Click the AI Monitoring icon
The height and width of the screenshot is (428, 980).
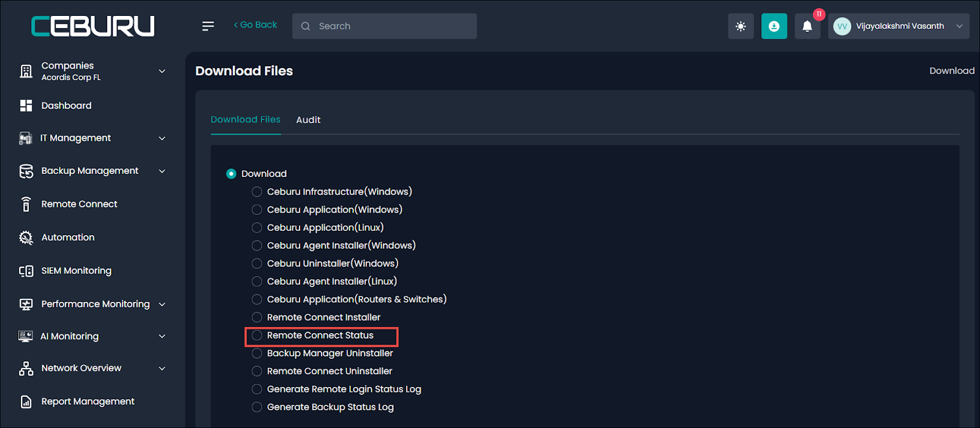point(26,336)
